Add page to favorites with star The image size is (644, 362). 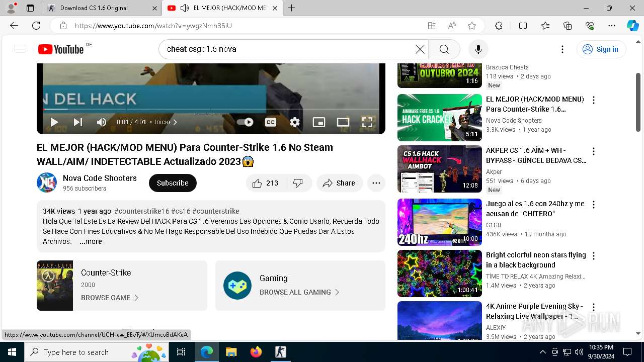click(472, 26)
